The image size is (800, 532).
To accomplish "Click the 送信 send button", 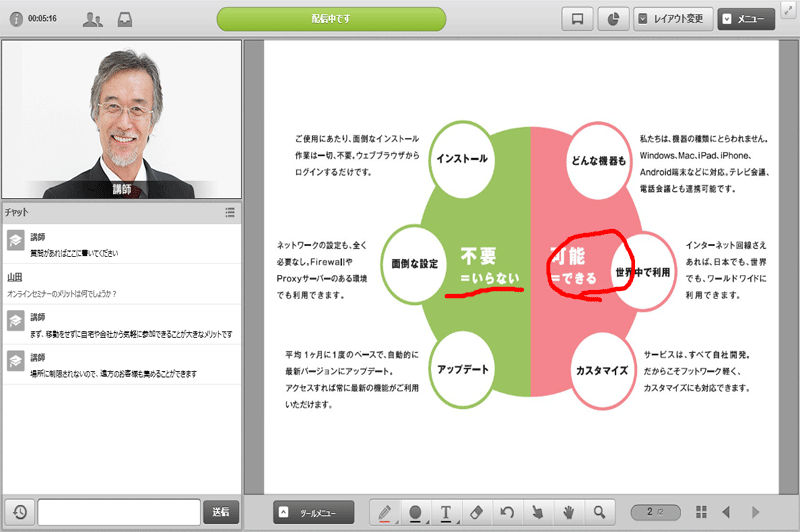I will (221, 512).
